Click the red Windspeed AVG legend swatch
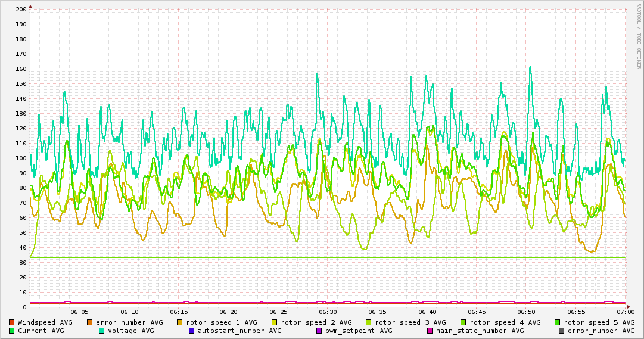Screen dimensions: 644x339 (11, 322)
